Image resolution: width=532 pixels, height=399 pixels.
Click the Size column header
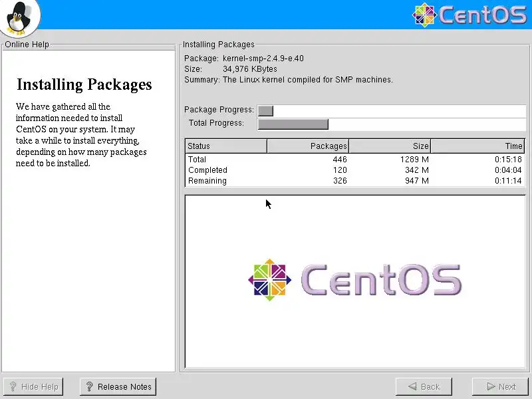click(x=390, y=146)
